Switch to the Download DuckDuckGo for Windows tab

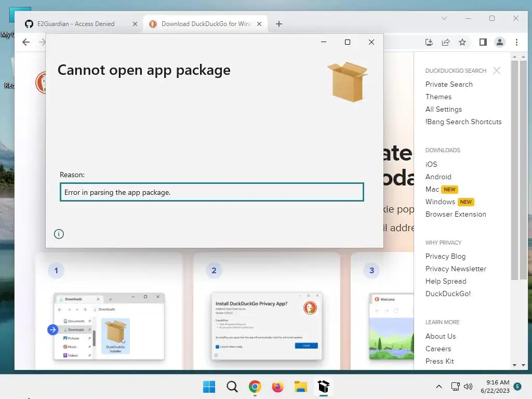206,24
